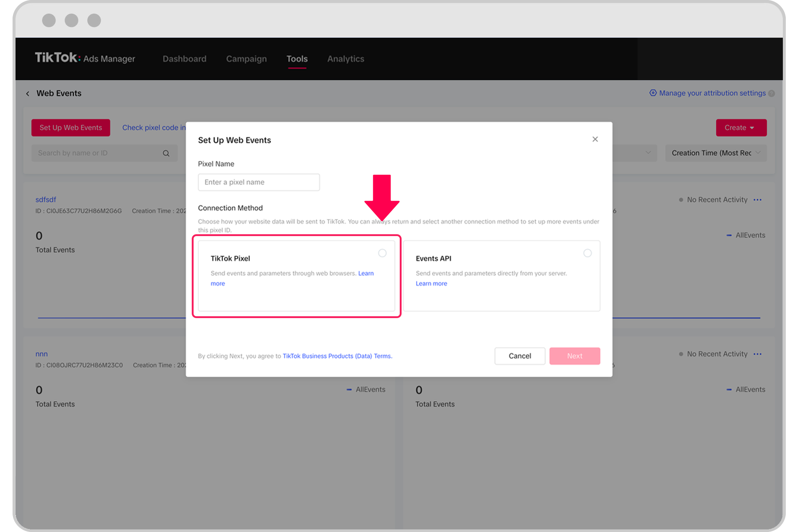Close the Set Up Web Events dialog
The height and width of the screenshot is (532, 798).
click(595, 139)
